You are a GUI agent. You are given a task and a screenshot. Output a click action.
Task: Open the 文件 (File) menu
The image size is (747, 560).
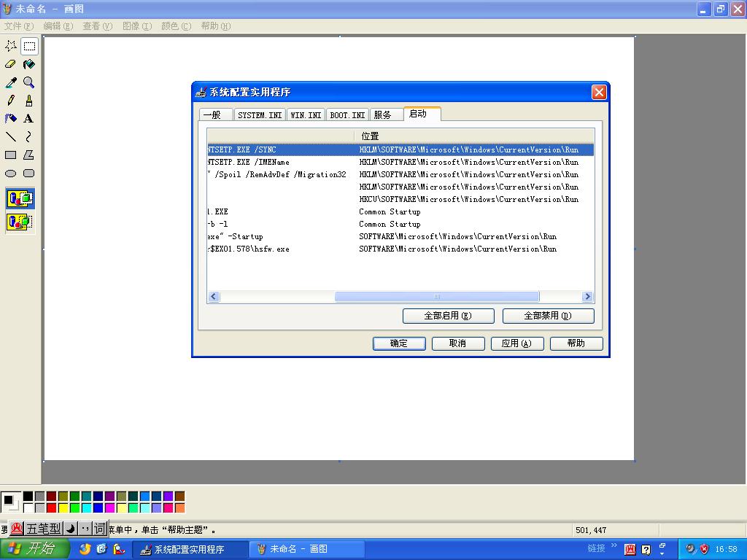[18, 26]
